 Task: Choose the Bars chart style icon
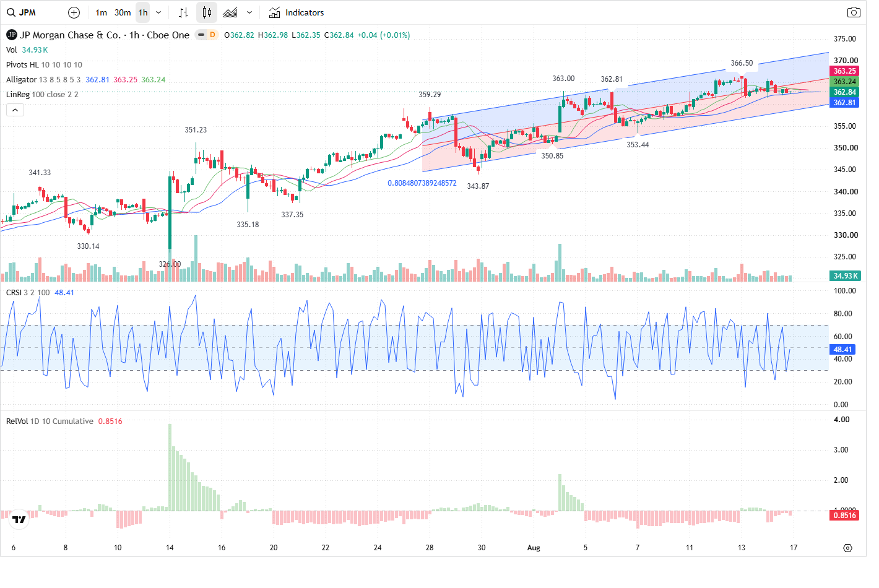coord(183,12)
